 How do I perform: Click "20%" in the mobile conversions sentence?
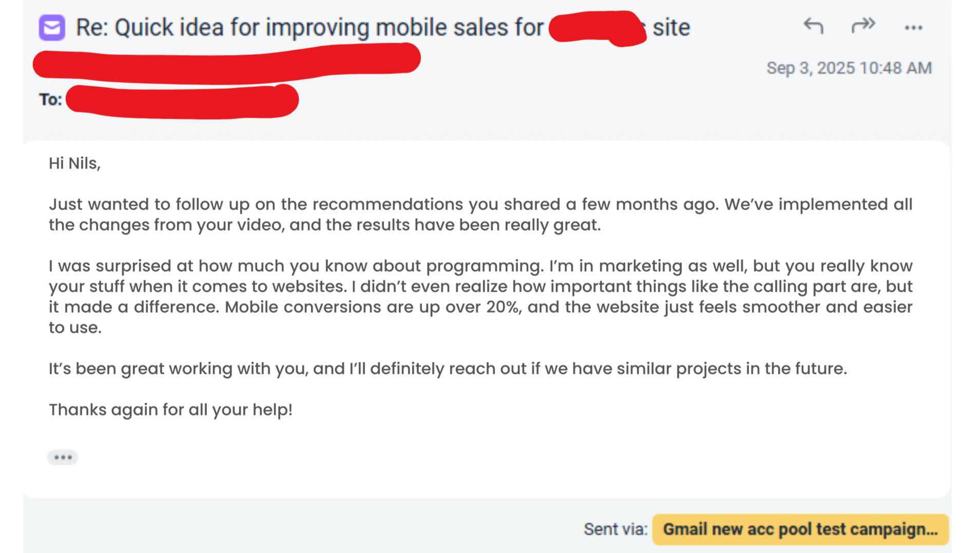[504, 307]
